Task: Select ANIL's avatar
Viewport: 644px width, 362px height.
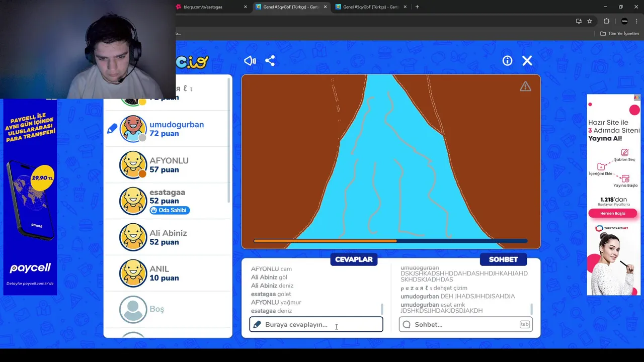Action: [x=133, y=273]
